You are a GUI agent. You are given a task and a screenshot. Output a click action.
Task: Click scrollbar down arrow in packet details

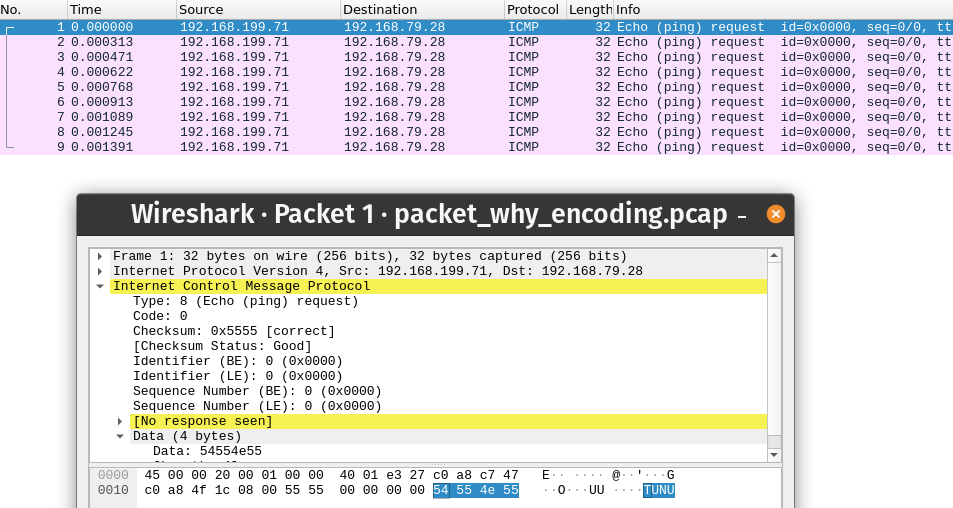click(x=774, y=455)
